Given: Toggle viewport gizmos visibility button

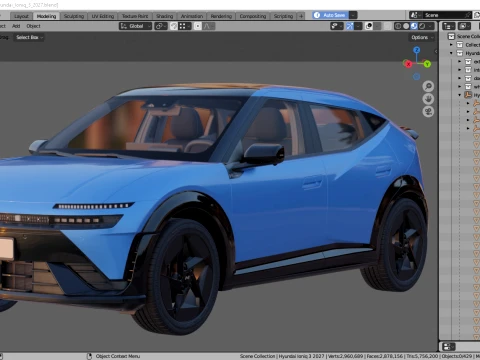Looking at the screenshot, I should (x=350, y=26).
